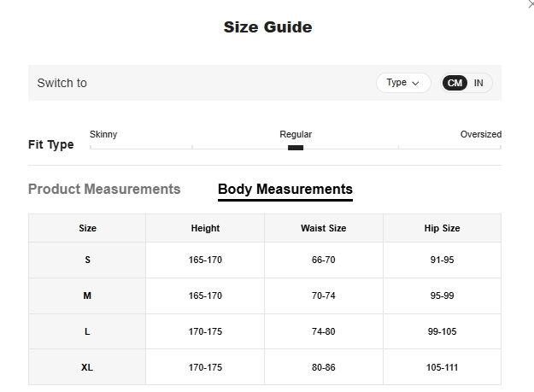Viewport: 534px width, 392px height.
Task: Select the Body Measurements tab
Action: click(x=285, y=190)
